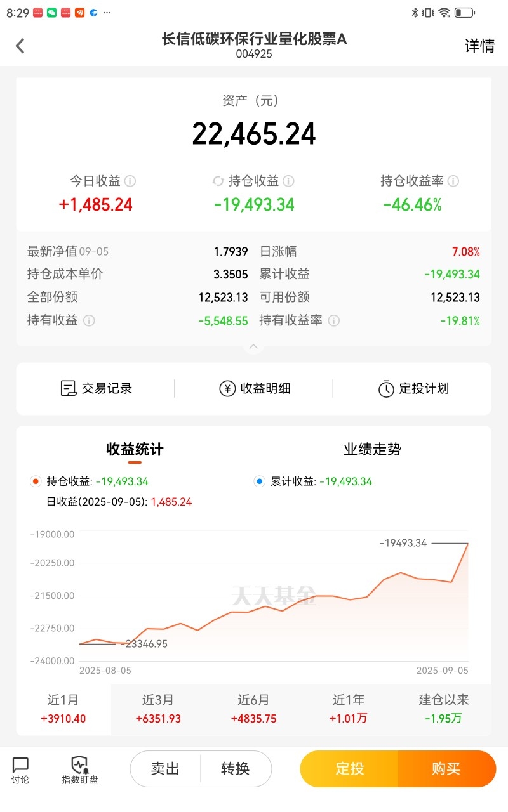This screenshot has width=508, height=812.
Task: Tap chart date 2025-09-05
Action: click(442, 671)
